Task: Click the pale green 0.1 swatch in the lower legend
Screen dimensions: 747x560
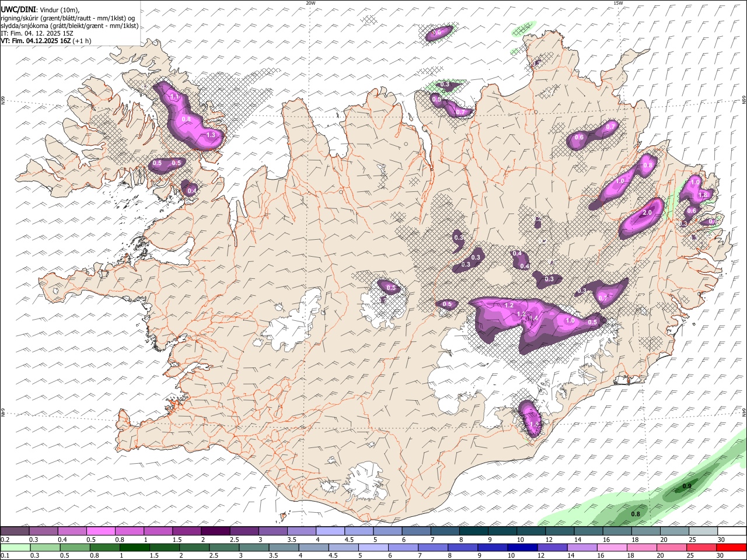Action: tap(15, 547)
